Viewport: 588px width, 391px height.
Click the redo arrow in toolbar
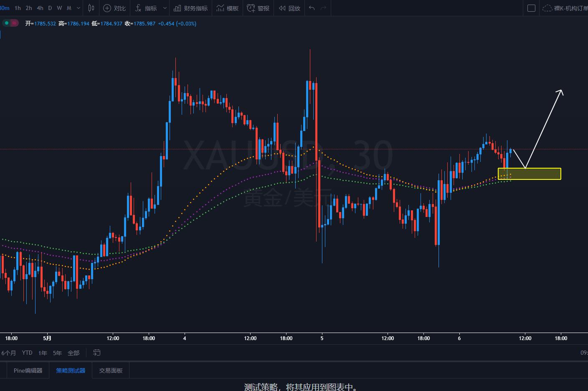pos(323,8)
